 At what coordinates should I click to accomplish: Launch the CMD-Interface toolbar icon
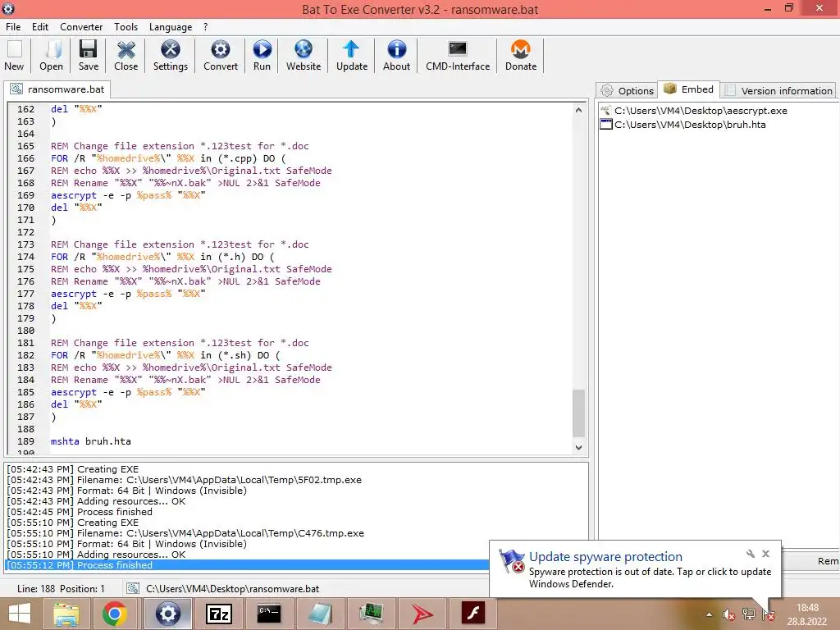coord(458,55)
